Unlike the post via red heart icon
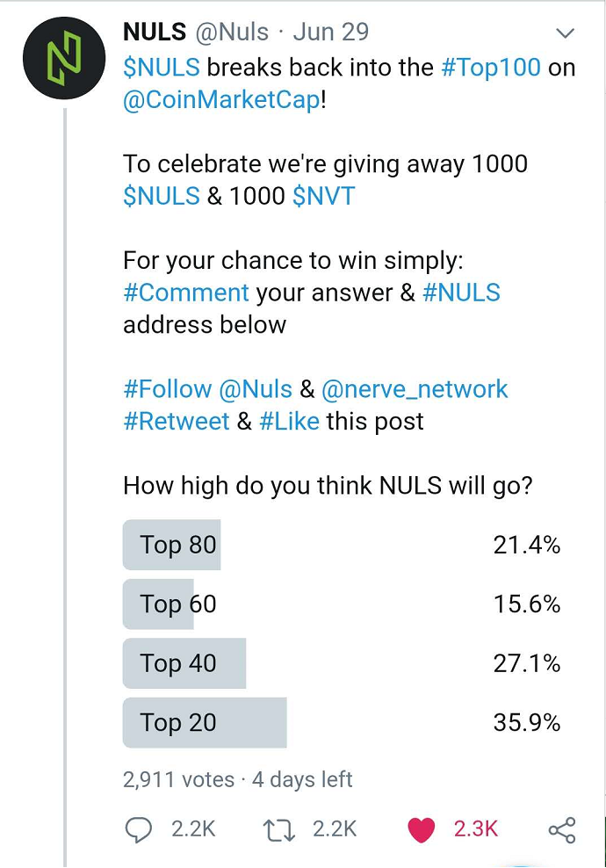606x868 pixels. [x=422, y=829]
